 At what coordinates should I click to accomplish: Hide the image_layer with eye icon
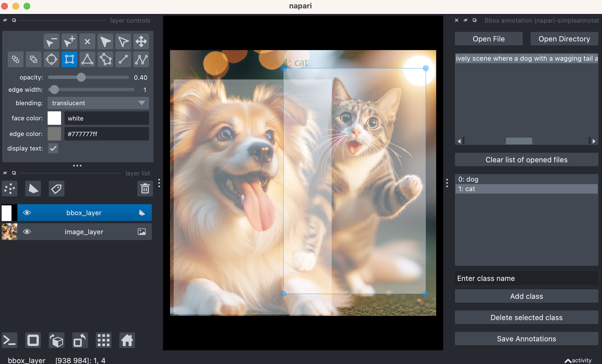[27, 232]
